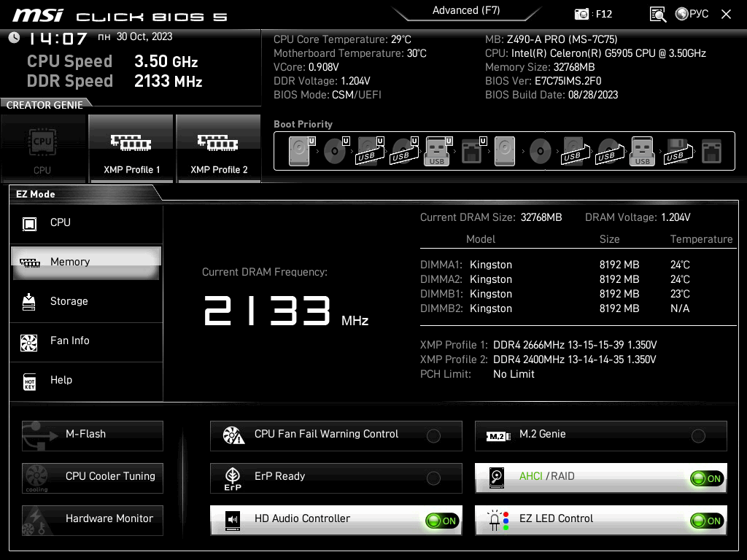Click the PCH Limit 'No Limit' value
This screenshot has height=560, width=747.
pyautogui.click(x=514, y=374)
